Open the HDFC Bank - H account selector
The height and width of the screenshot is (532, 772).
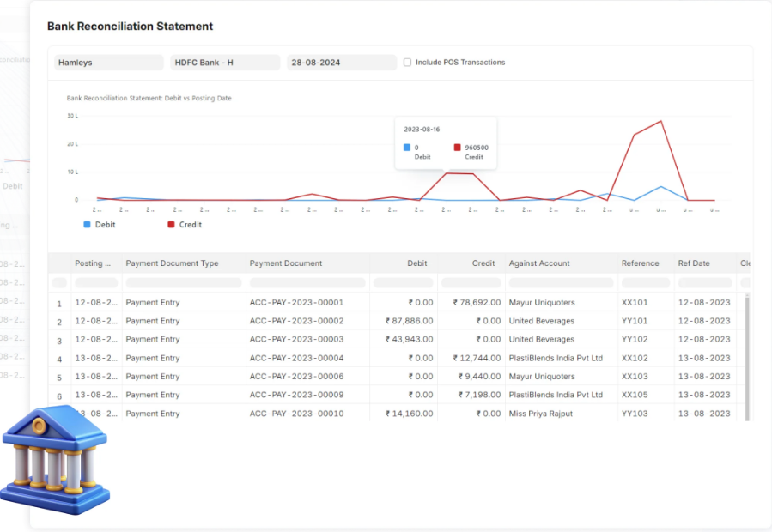225,63
